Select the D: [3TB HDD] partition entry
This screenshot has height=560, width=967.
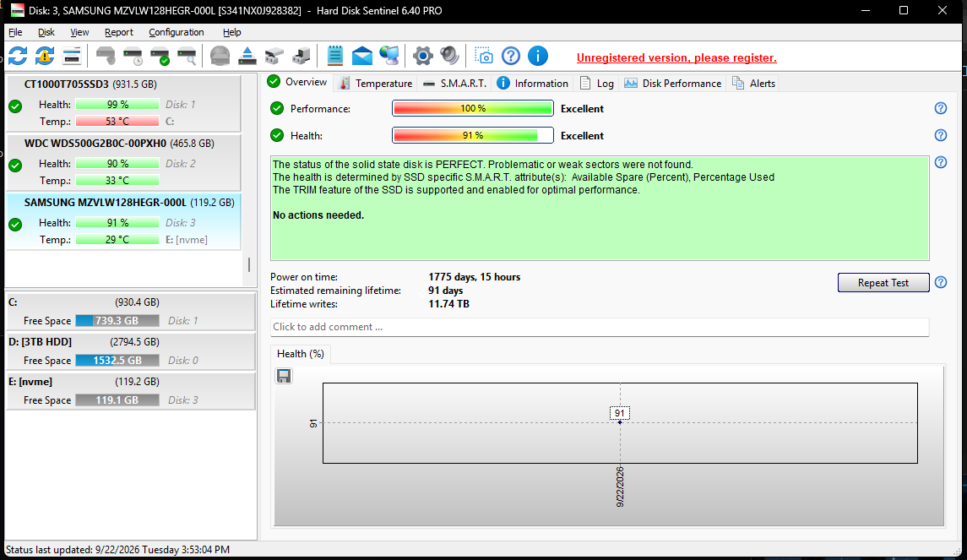click(130, 351)
